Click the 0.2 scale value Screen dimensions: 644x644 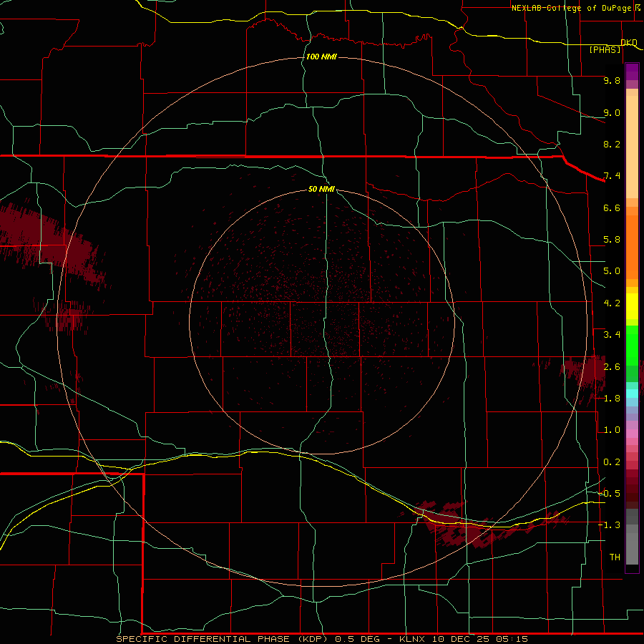point(612,462)
